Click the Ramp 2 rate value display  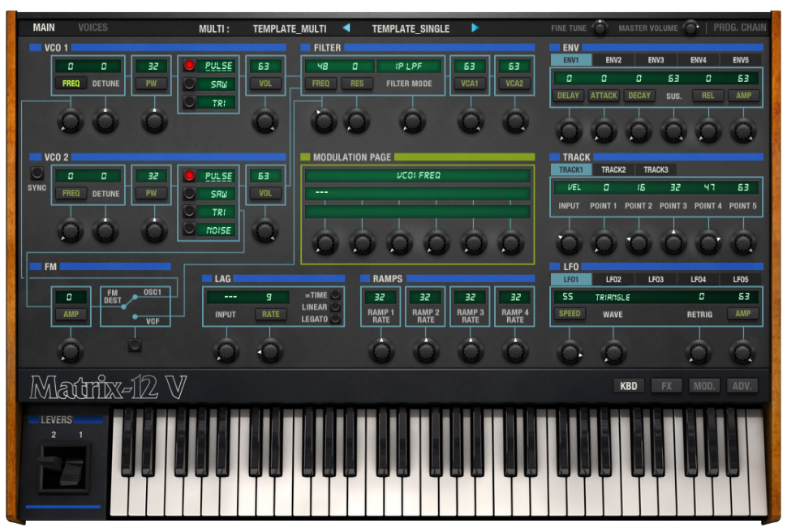tap(425, 297)
